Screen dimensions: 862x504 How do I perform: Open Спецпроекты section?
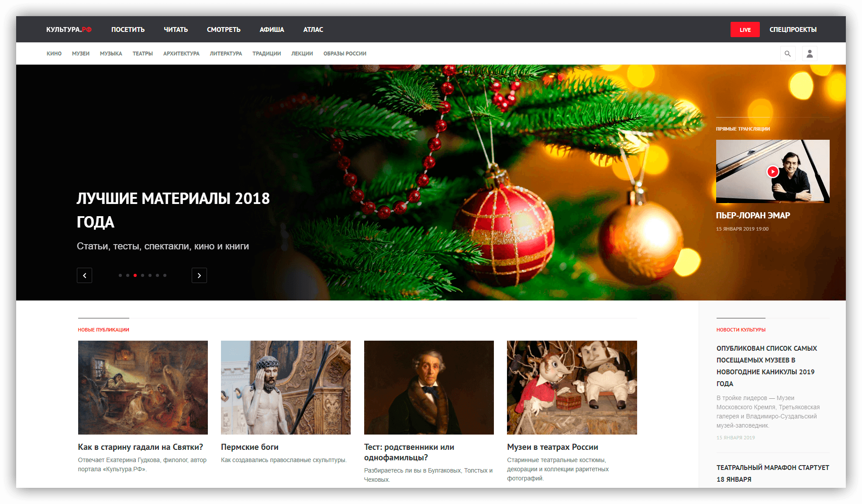(x=793, y=30)
